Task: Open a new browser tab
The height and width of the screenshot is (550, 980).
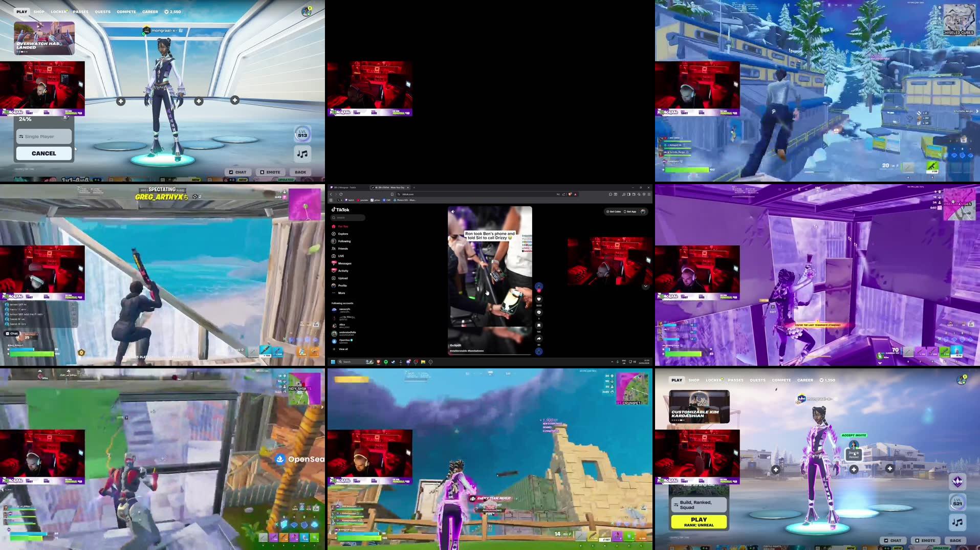Action: 414,187
